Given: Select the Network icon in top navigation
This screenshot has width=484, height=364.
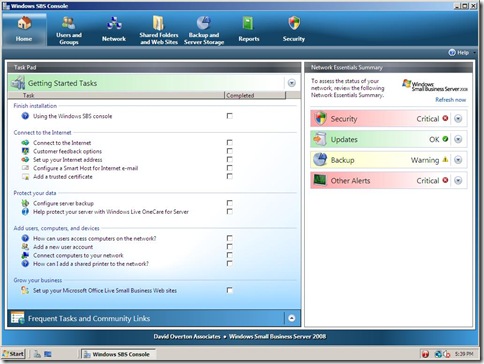Looking at the screenshot, I should click(x=114, y=23).
